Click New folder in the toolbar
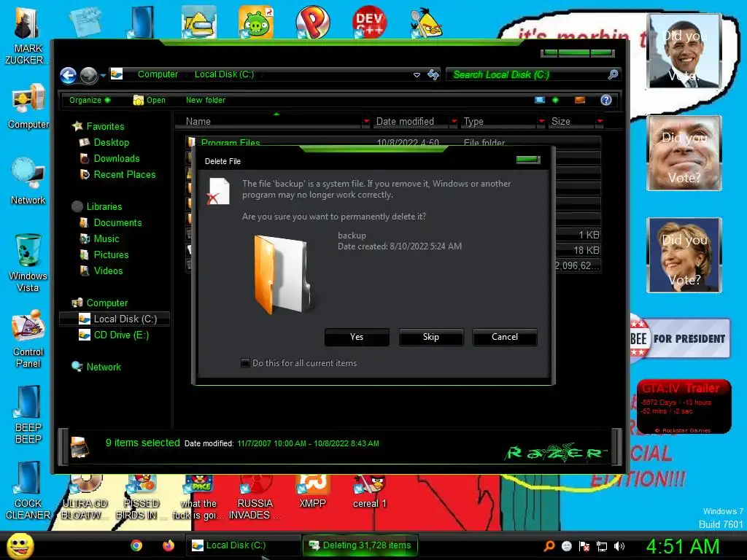The width and height of the screenshot is (747, 560). coord(206,100)
